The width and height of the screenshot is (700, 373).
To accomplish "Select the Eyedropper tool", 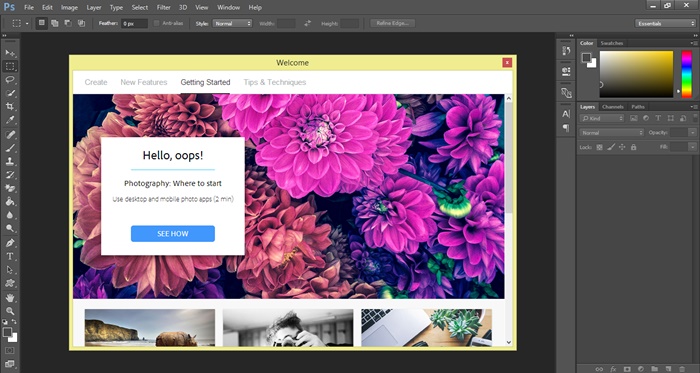I will click(x=10, y=120).
